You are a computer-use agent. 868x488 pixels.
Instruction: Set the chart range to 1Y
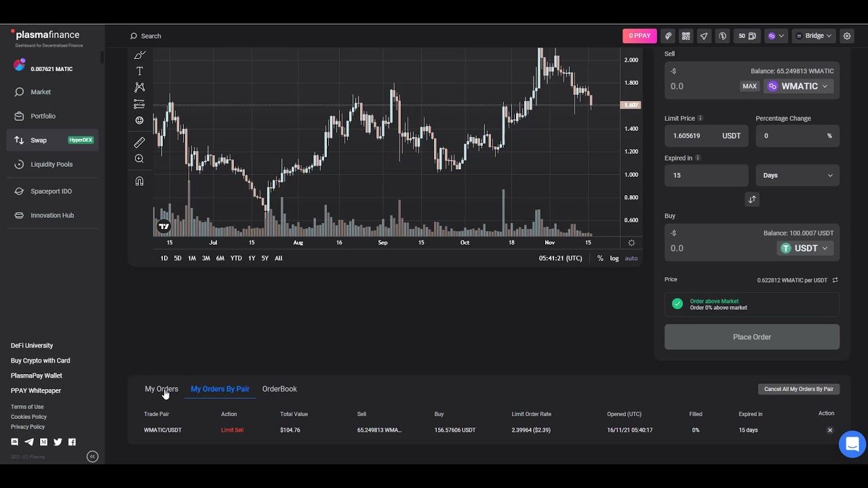click(x=252, y=258)
